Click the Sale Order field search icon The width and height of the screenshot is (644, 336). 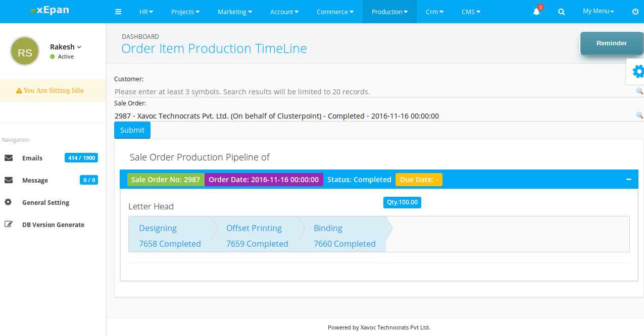pyautogui.click(x=639, y=116)
